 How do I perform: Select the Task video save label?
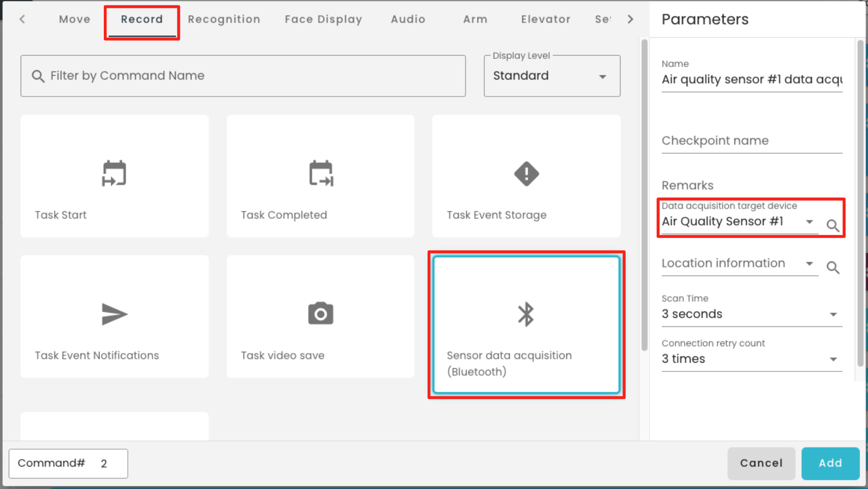tap(282, 355)
